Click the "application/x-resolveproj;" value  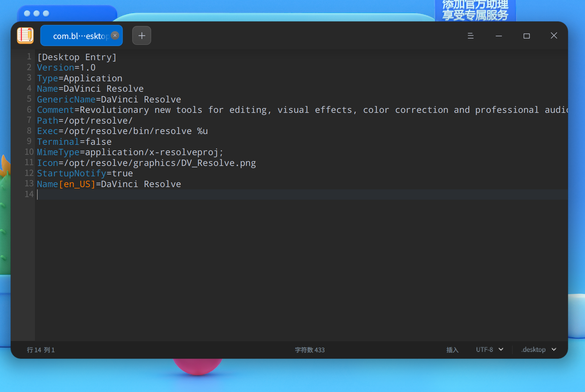(155, 152)
